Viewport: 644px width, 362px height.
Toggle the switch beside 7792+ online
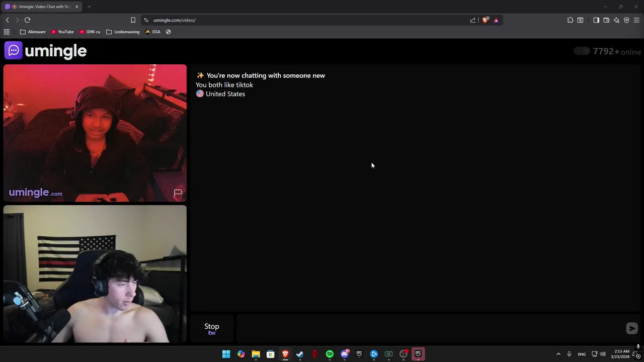click(x=582, y=51)
